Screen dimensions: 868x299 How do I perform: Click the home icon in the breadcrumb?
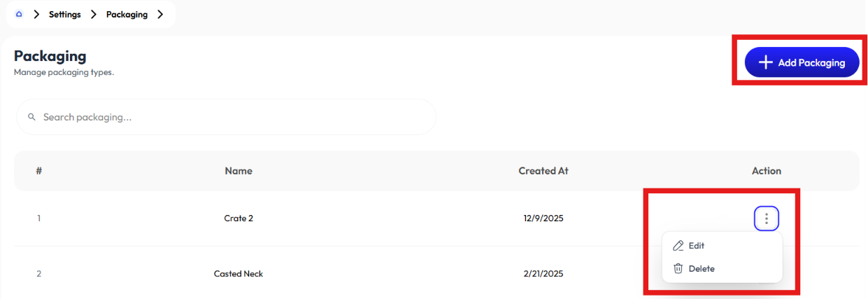(x=19, y=14)
